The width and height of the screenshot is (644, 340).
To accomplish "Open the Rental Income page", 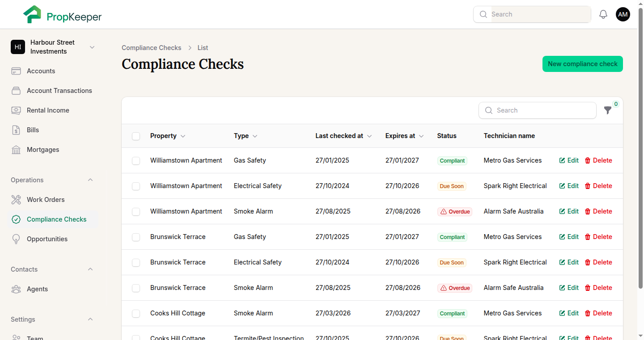I will pyautogui.click(x=52, y=110).
